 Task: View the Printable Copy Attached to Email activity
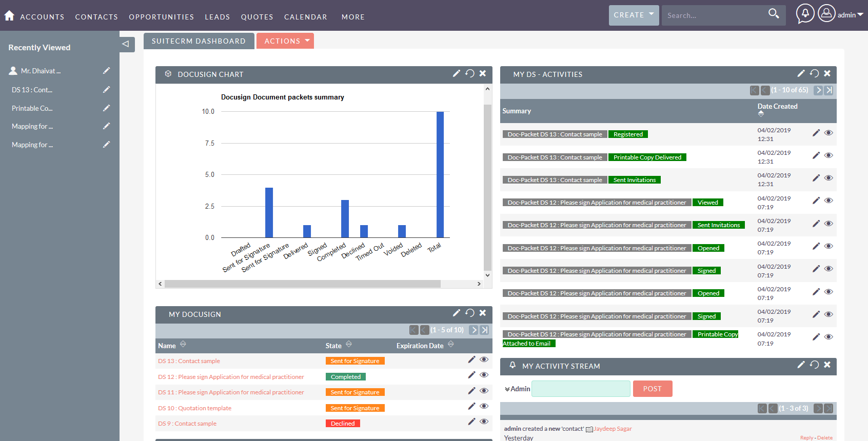(x=828, y=337)
